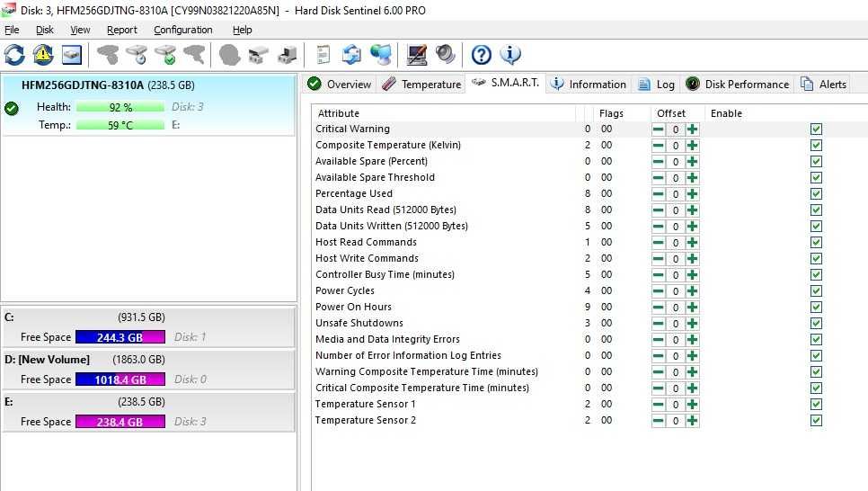Open the File menu

pos(12,30)
